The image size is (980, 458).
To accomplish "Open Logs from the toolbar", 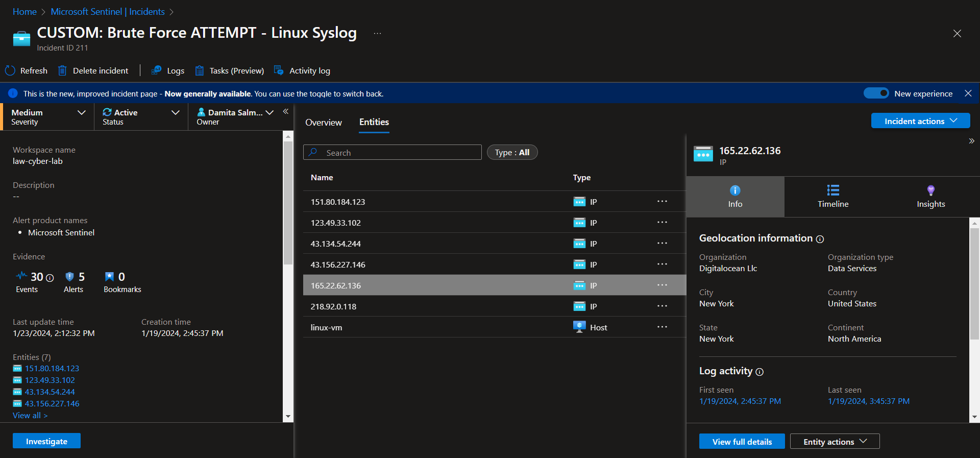I will tap(168, 70).
